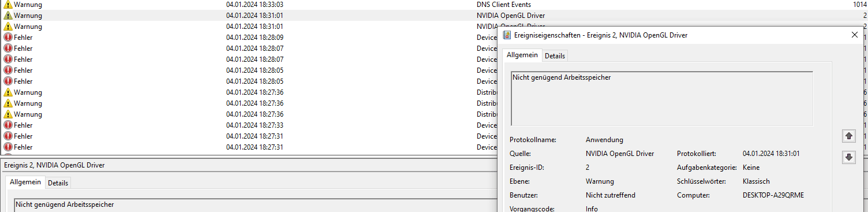Select Details tab in lower preview pane

click(x=58, y=183)
